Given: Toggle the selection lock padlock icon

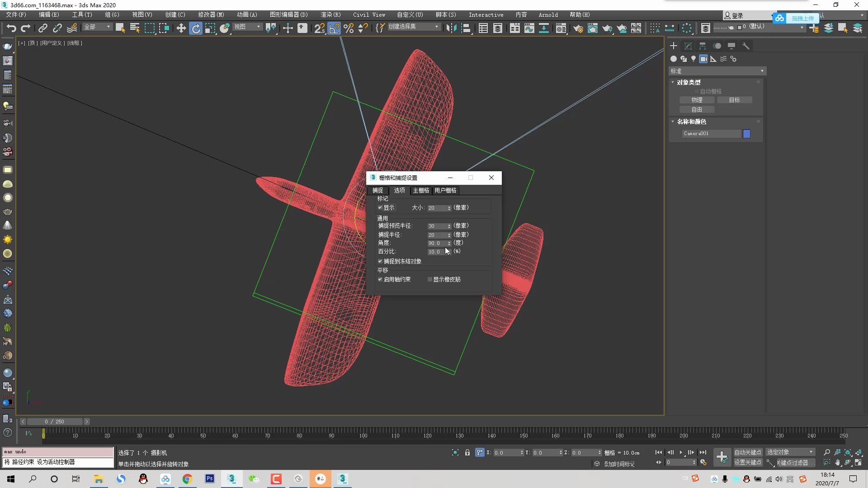Looking at the screenshot, I should (467, 452).
